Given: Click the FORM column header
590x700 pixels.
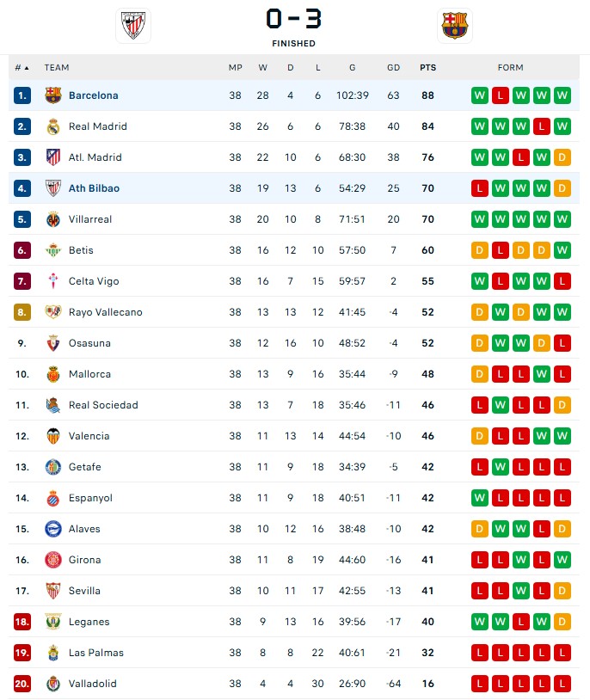Looking at the screenshot, I should click(x=510, y=68).
